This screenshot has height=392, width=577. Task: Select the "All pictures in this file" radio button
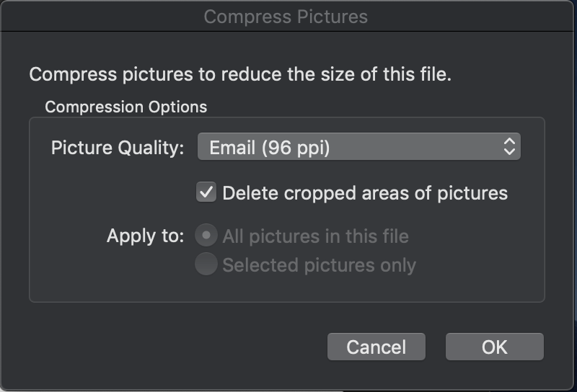pyautogui.click(x=206, y=236)
